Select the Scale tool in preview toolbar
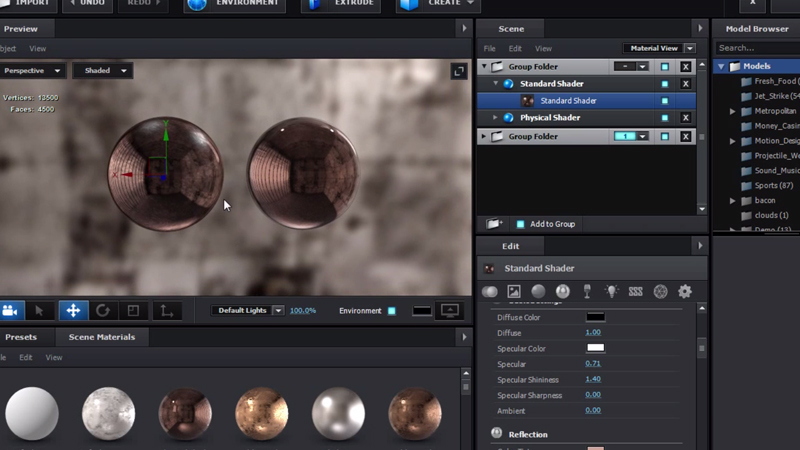800x450 pixels. pyautogui.click(x=133, y=311)
